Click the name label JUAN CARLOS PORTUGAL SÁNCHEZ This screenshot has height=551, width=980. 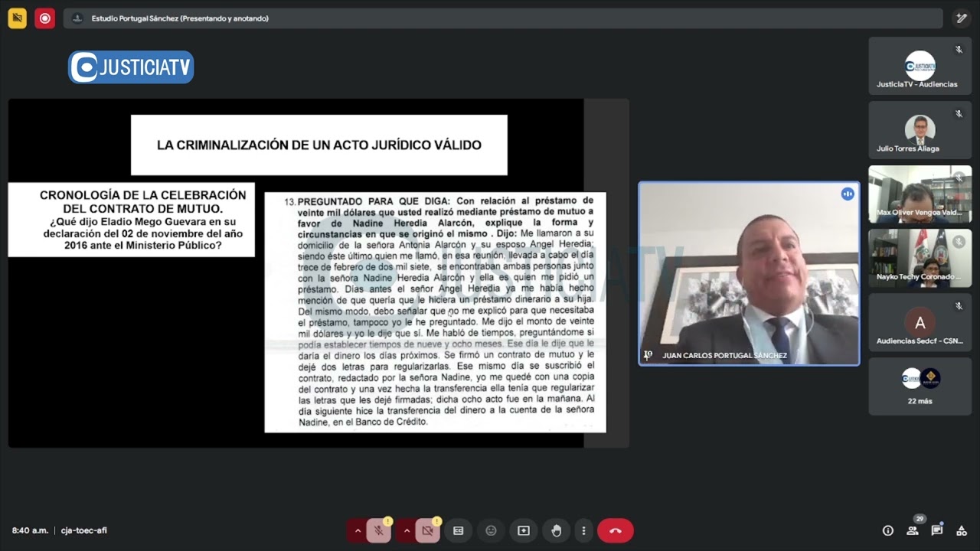click(724, 356)
